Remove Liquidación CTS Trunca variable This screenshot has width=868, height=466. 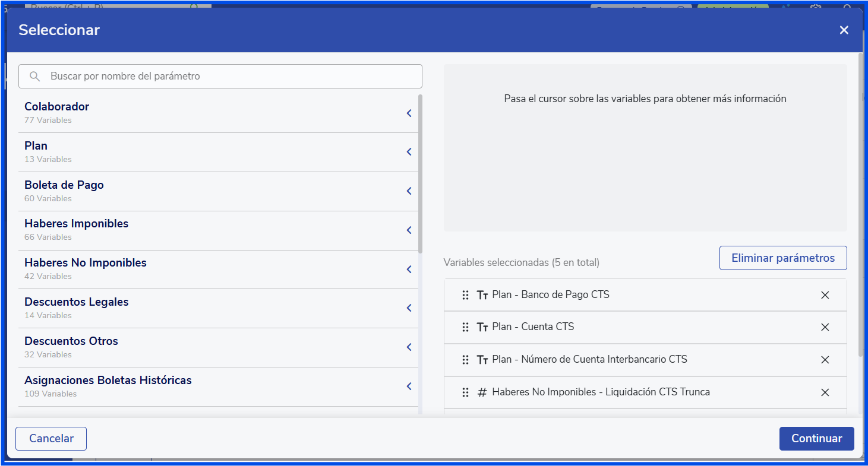pos(825,392)
